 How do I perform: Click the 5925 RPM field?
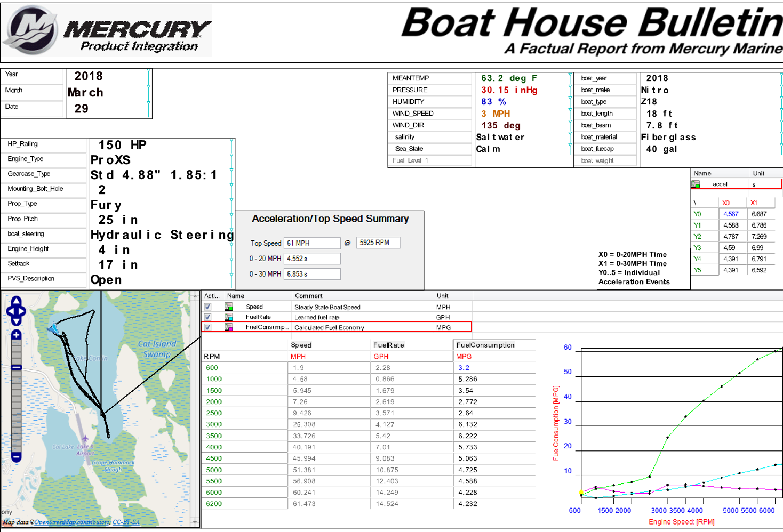(378, 243)
